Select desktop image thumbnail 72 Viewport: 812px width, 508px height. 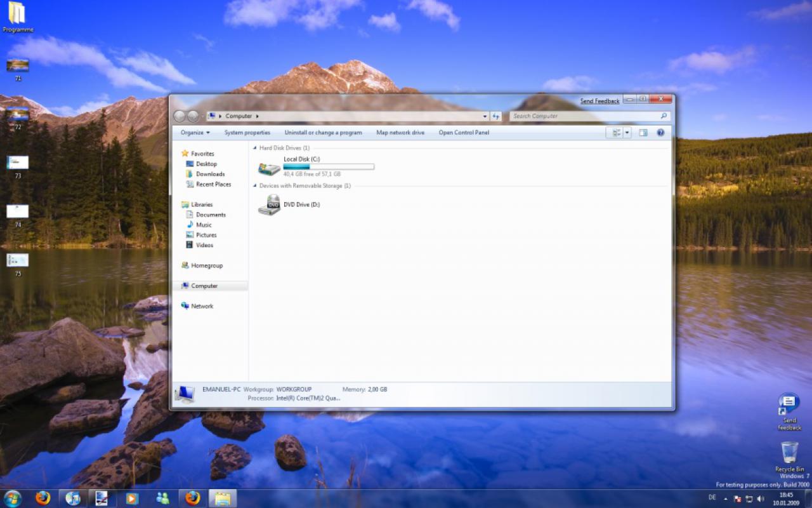click(x=18, y=119)
